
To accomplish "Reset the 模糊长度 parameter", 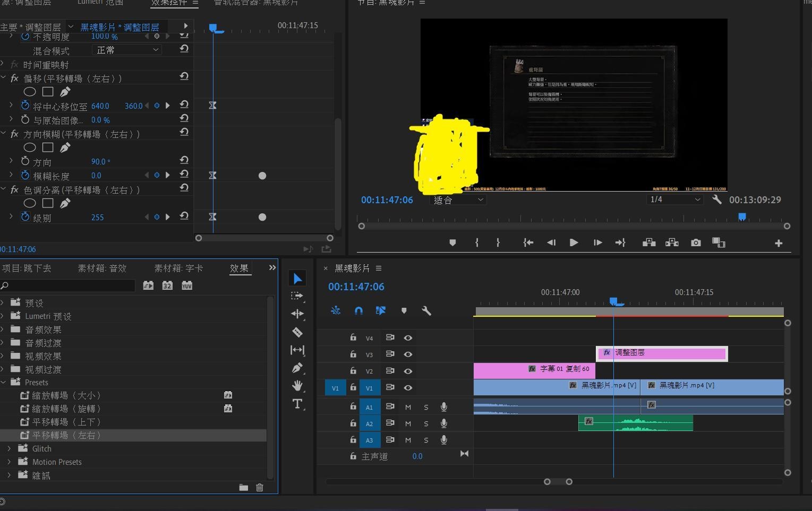I will (x=184, y=174).
